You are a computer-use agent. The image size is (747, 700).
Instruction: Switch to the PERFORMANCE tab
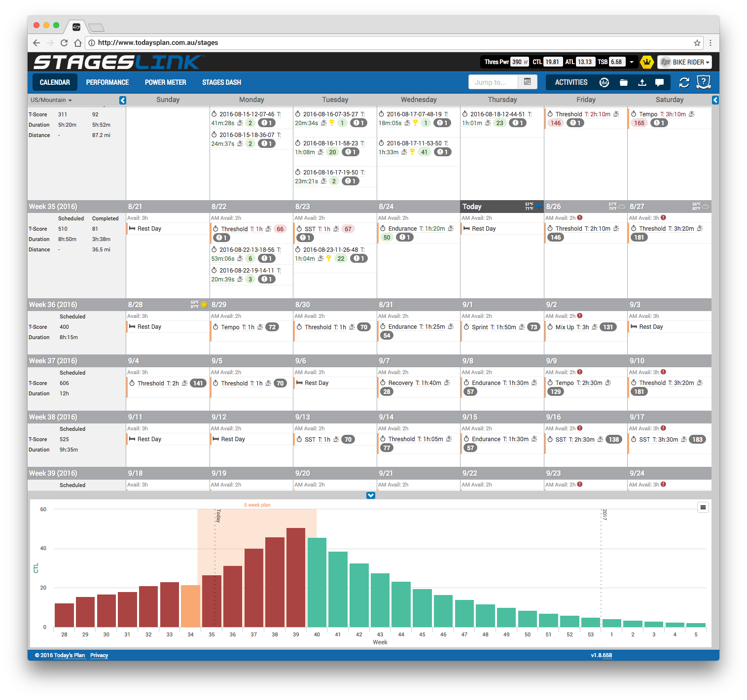click(x=107, y=82)
